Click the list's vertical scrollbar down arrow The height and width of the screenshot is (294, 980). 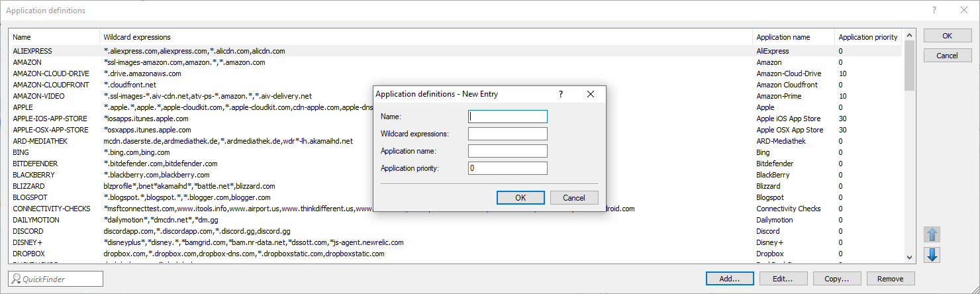910,259
